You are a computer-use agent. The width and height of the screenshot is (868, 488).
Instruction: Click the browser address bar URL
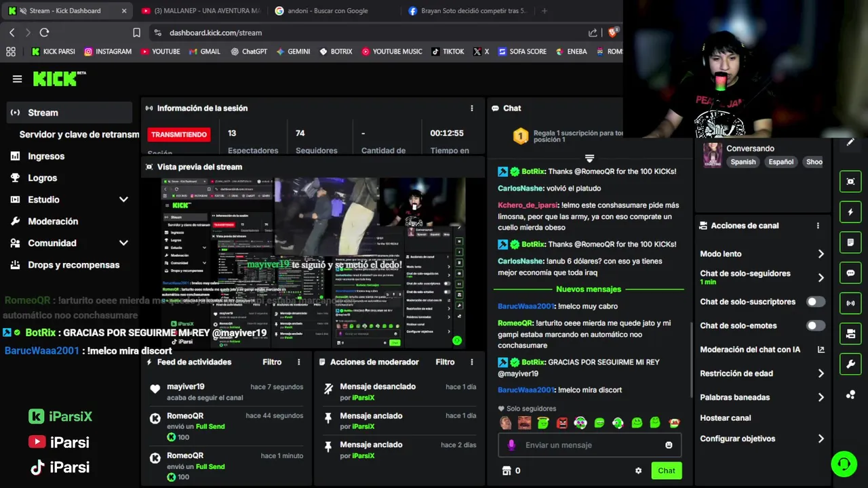(216, 33)
